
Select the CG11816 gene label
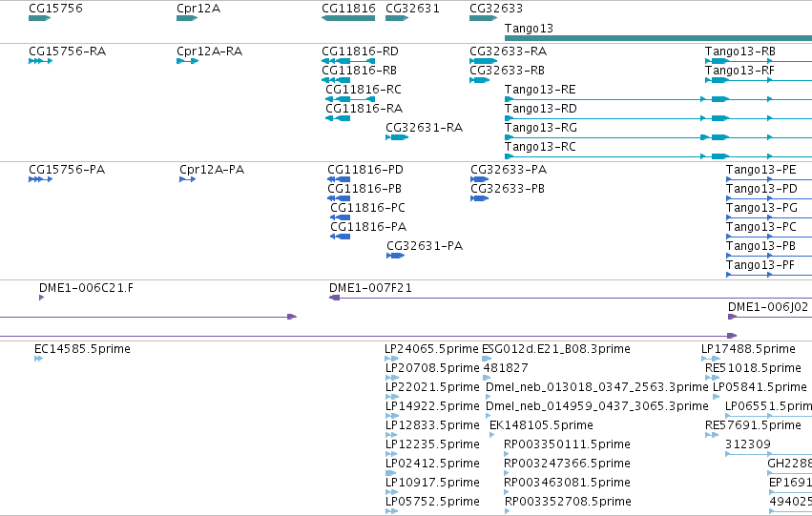tap(348, 9)
